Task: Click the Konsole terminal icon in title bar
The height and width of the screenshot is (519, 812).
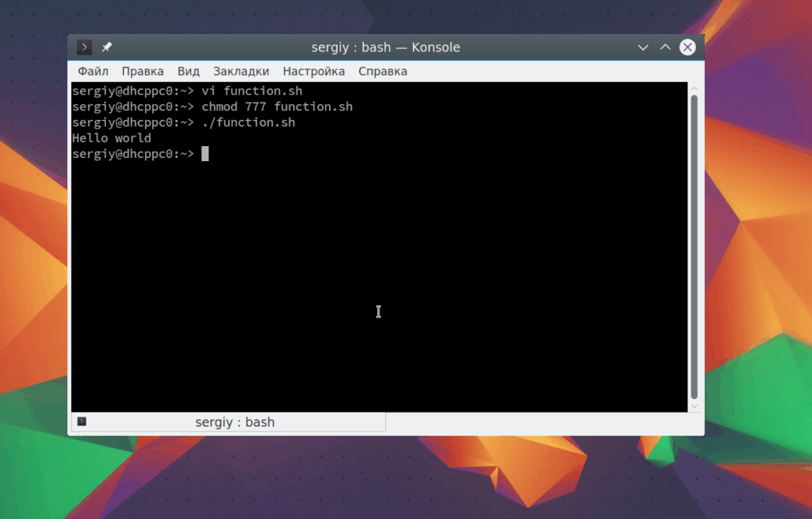Action: pyautogui.click(x=84, y=47)
